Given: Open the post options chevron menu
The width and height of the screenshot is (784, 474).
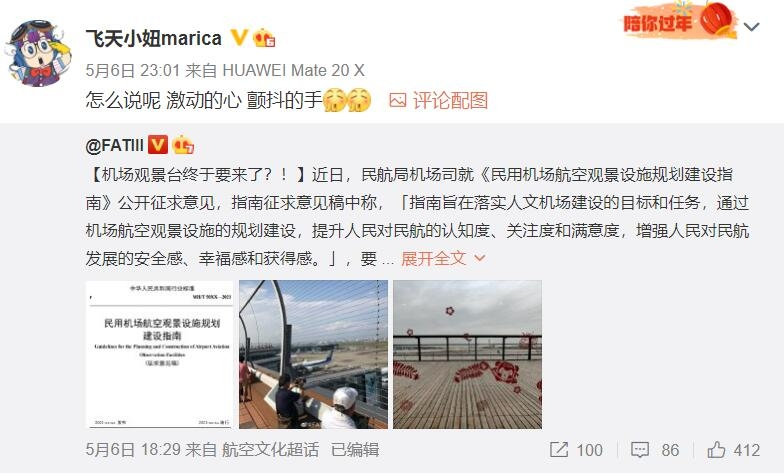Looking at the screenshot, I should [752, 26].
